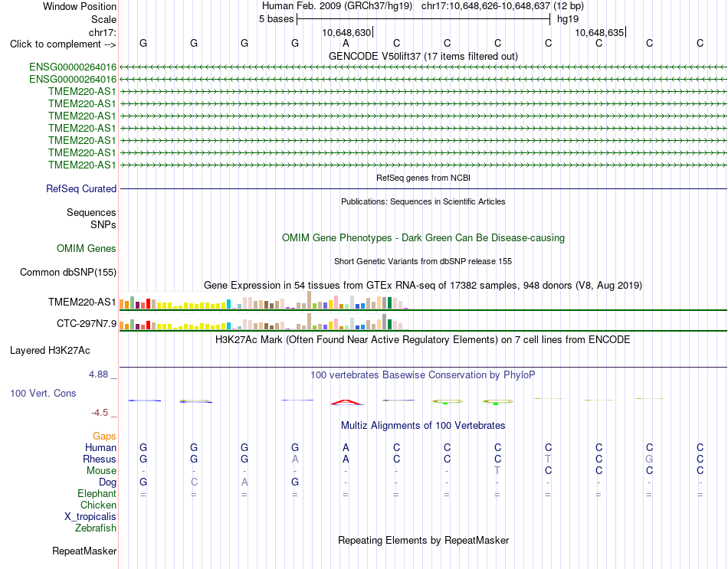Click the 'Click to complement -->' label
Viewport: 728px width, 569px height.
tap(63, 44)
